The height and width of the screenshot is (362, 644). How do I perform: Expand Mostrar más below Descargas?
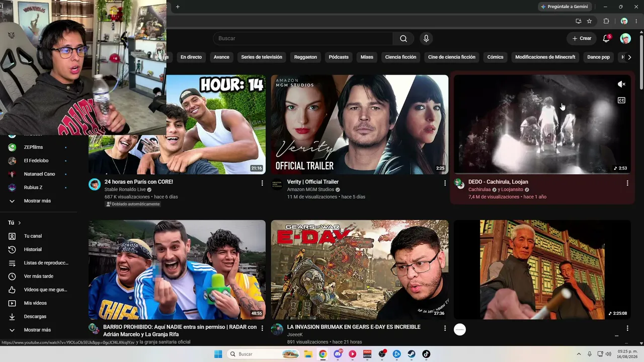[x=38, y=330]
